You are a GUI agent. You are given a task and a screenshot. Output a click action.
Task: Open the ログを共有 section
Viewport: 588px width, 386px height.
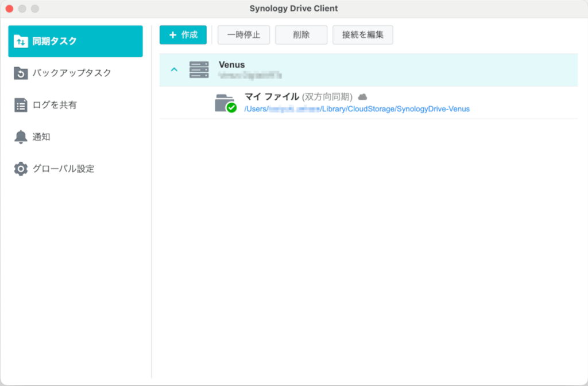(75, 105)
